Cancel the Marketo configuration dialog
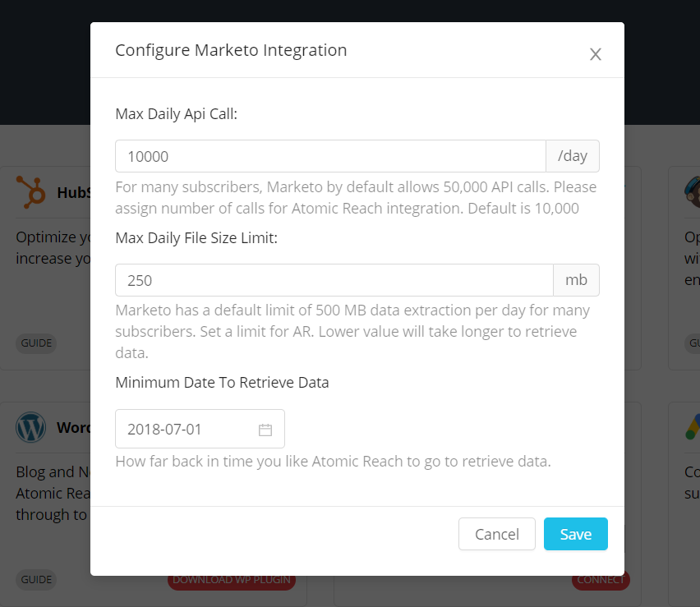The image size is (700, 607). [497, 534]
